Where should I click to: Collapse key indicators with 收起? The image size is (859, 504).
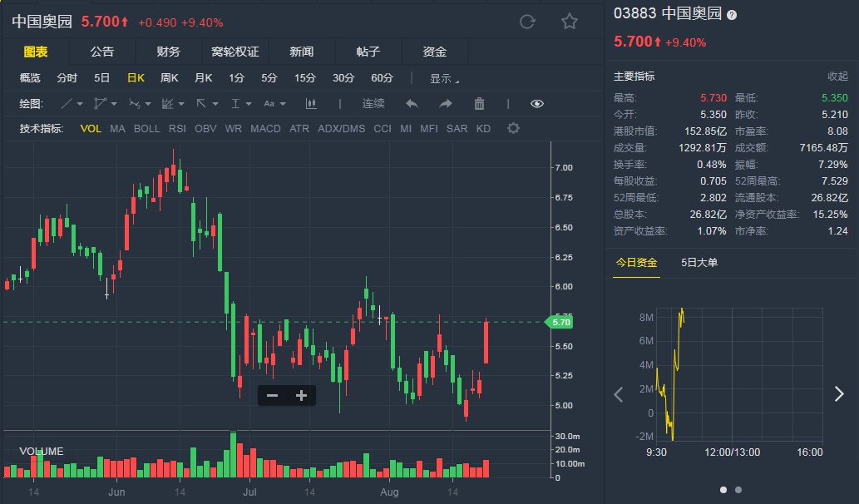pyautogui.click(x=837, y=77)
